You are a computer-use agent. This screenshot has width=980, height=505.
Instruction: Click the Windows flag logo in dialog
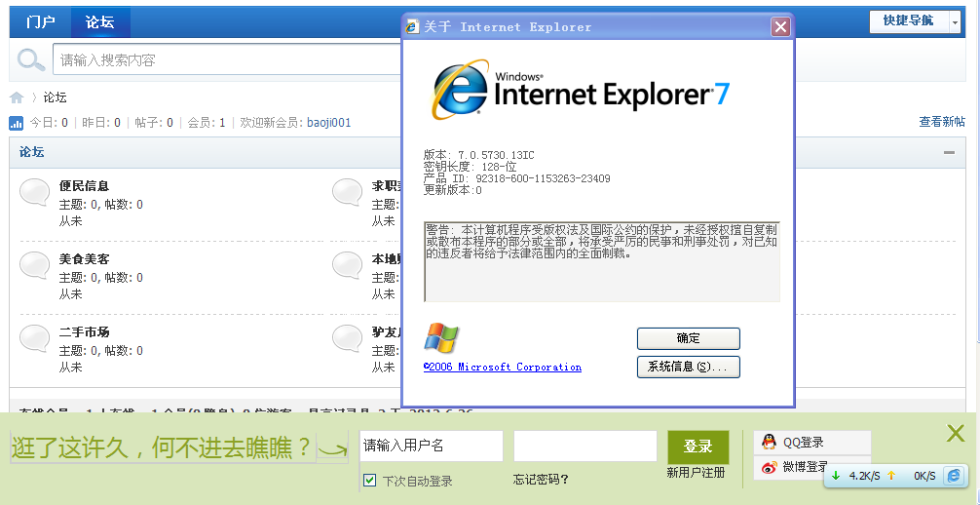tap(441, 338)
